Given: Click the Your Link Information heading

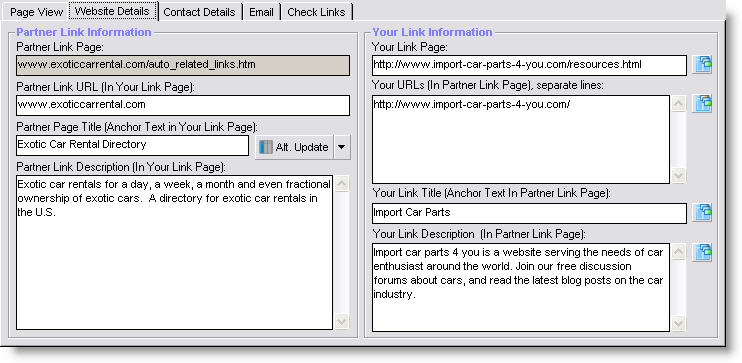Looking at the screenshot, I should [x=433, y=32].
